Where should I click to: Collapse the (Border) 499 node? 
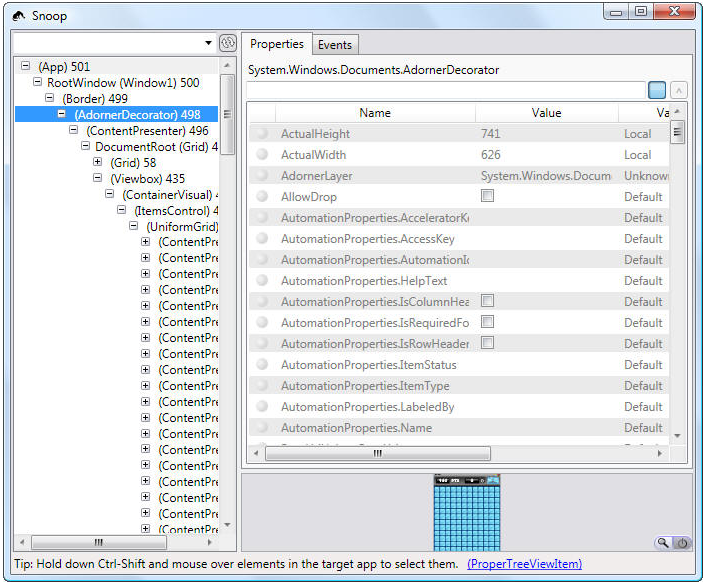tap(50, 98)
